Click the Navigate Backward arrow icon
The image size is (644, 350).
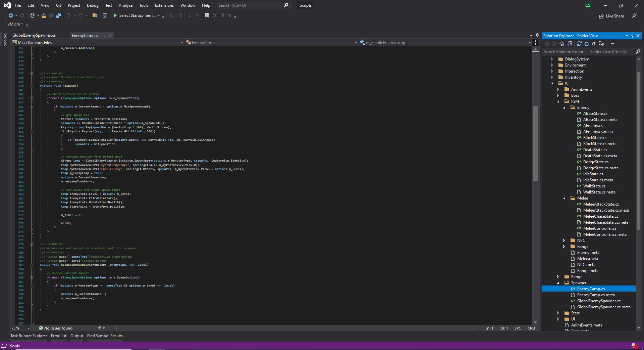pyautogui.click(x=10, y=15)
